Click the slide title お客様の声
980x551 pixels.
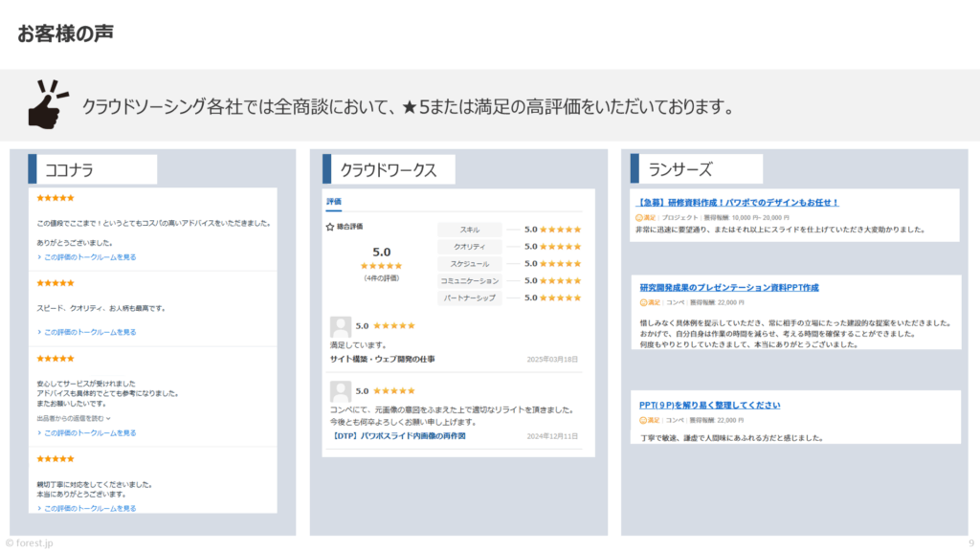pyautogui.click(x=66, y=33)
